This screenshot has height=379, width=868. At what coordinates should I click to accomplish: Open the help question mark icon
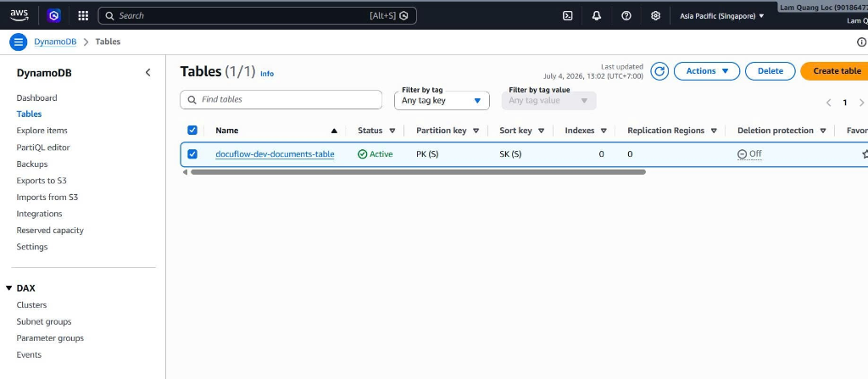626,16
